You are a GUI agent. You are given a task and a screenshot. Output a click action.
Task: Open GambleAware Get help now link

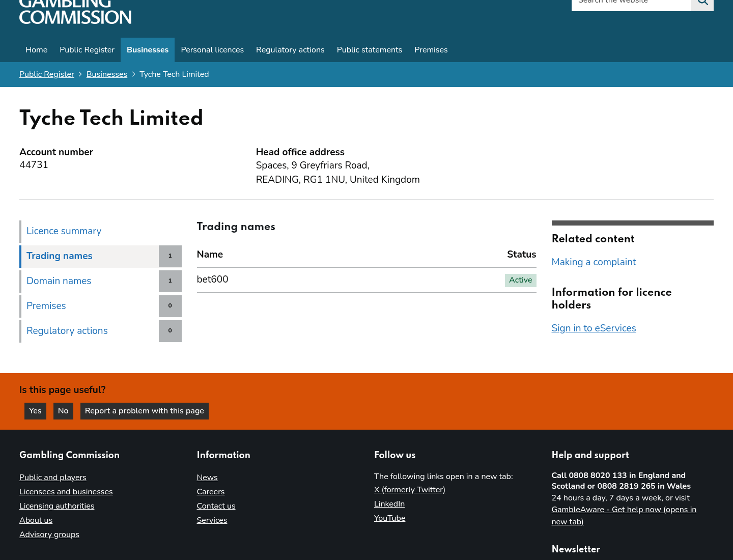(624, 515)
